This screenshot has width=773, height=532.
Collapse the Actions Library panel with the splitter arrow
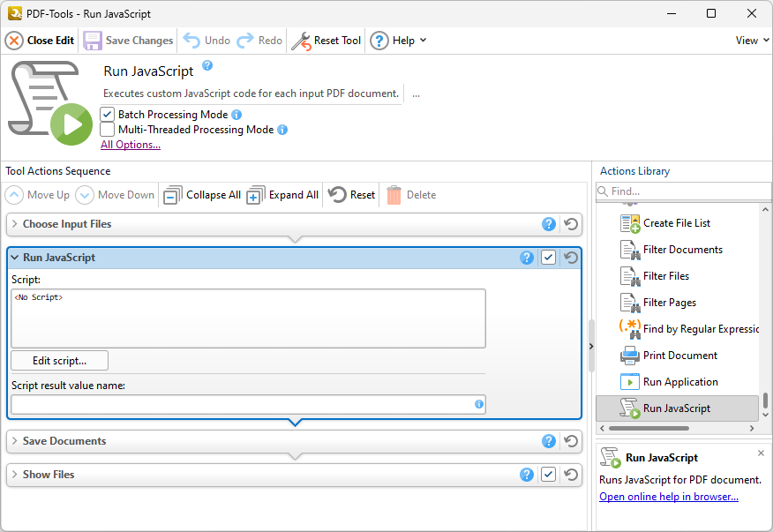(591, 347)
